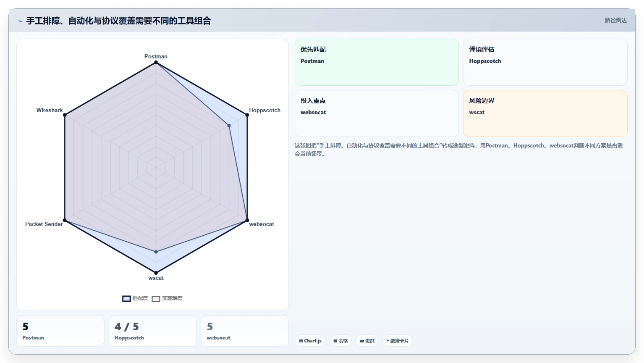
Task: Toggle the 匹配度 series in the chart legend
Action: coord(135,298)
